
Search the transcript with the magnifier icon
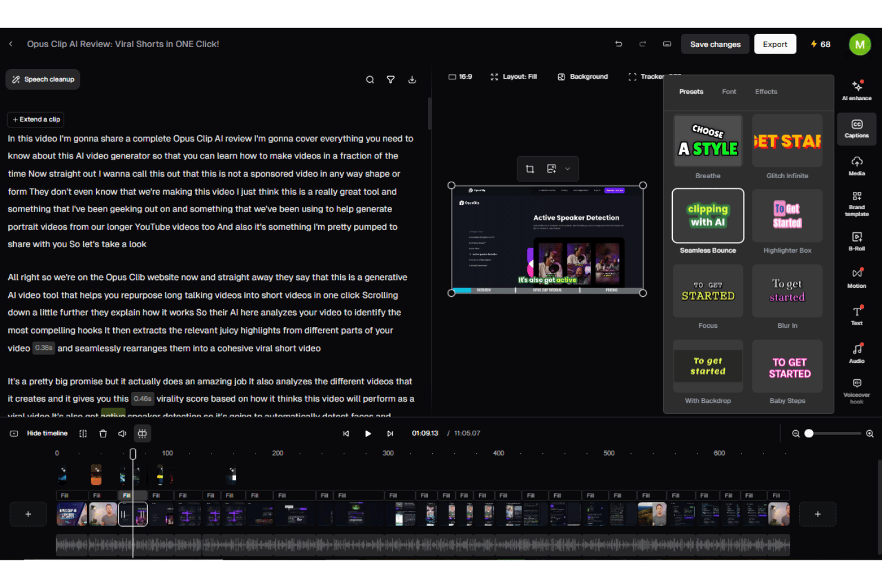(370, 80)
